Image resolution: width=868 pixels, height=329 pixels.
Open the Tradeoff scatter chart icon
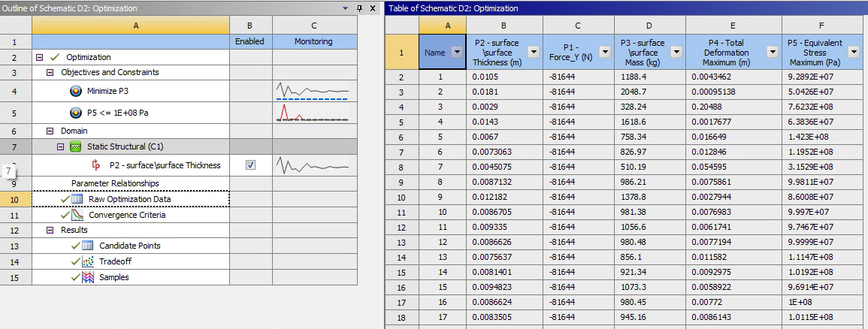tap(86, 261)
